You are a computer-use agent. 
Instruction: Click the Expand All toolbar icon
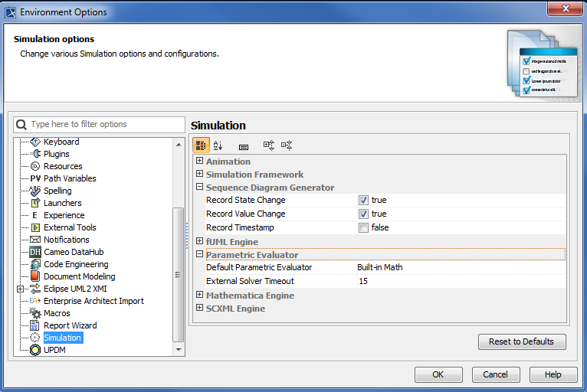click(x=269, y=145)
